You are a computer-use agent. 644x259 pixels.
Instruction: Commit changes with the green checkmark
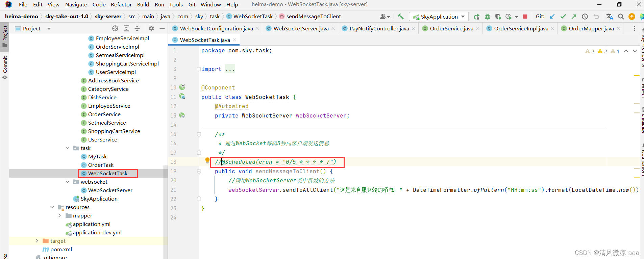(x=563, y=17)
